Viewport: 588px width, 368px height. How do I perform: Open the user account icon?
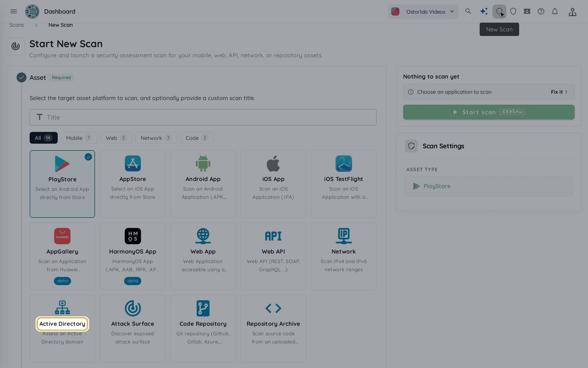click(572, 12)
